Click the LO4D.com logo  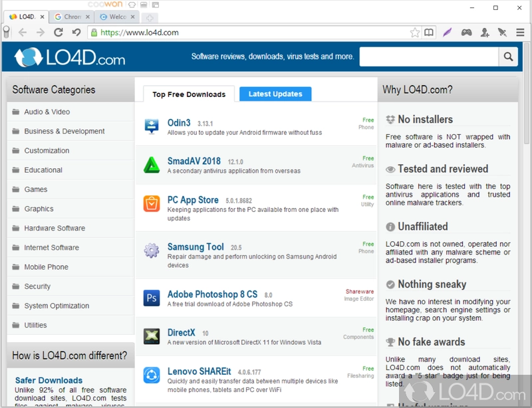coord(70,57)
